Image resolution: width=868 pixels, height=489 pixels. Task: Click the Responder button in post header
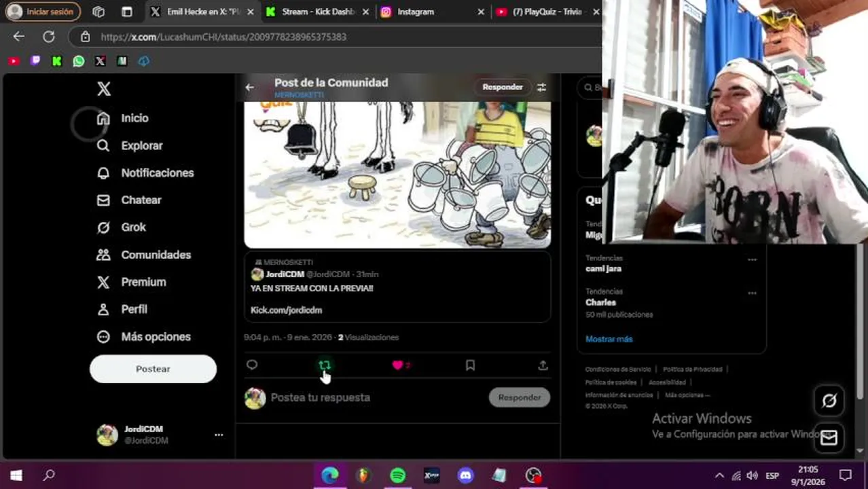pos(503,87)
